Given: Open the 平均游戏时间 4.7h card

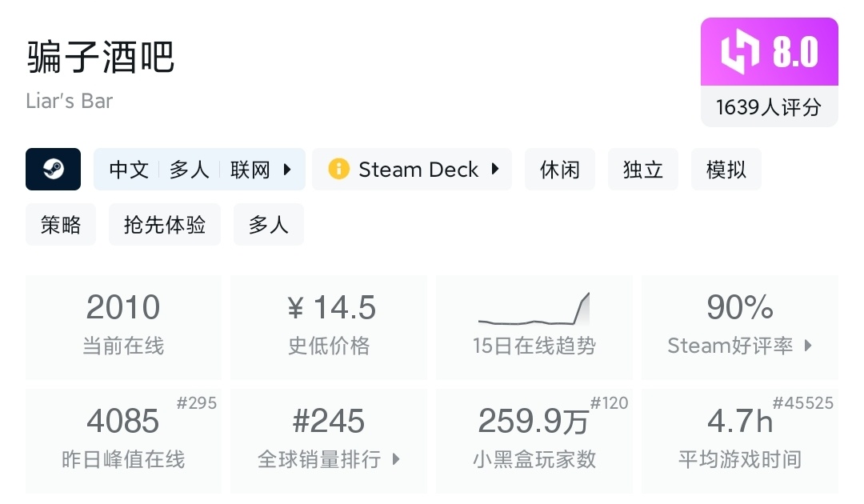Looking at the screenshot, I should click(x=740, y=440).
